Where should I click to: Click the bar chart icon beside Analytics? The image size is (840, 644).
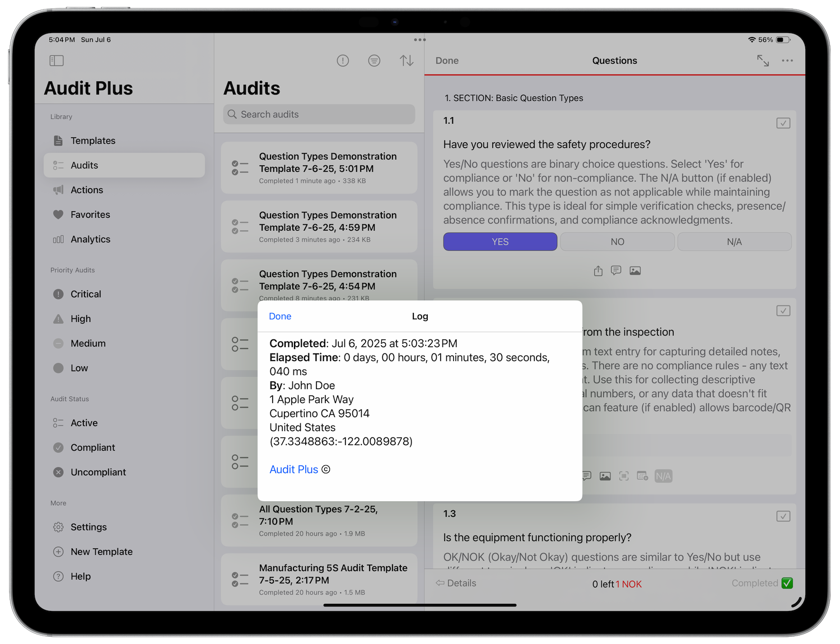coord(58,239)
